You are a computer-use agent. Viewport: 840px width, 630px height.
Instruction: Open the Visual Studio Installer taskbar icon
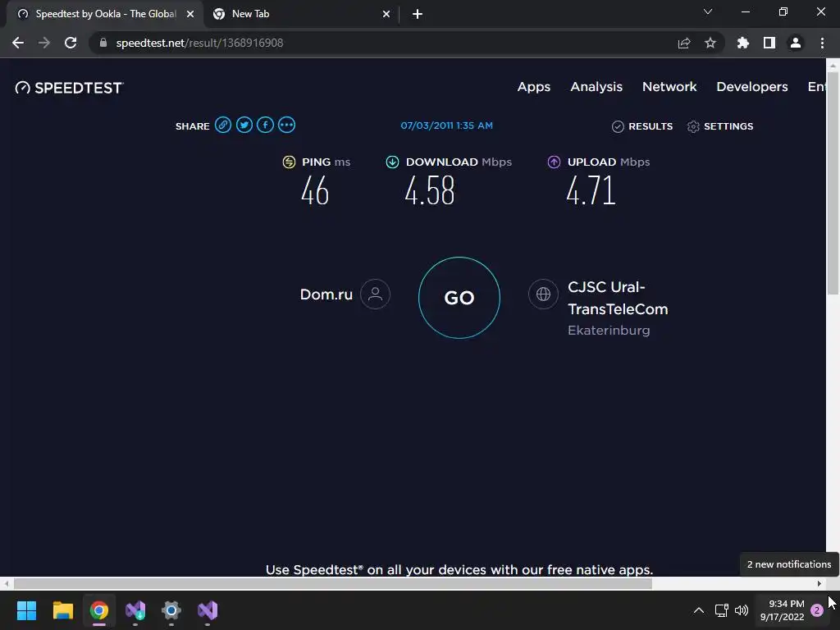pyautogui.click(x=135, y=610)
